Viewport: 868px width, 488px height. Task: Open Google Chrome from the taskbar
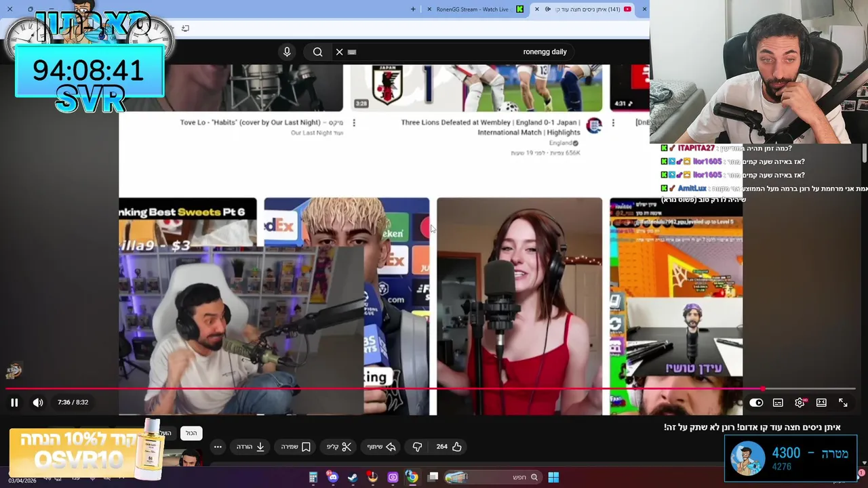click(x=412, y=477)
